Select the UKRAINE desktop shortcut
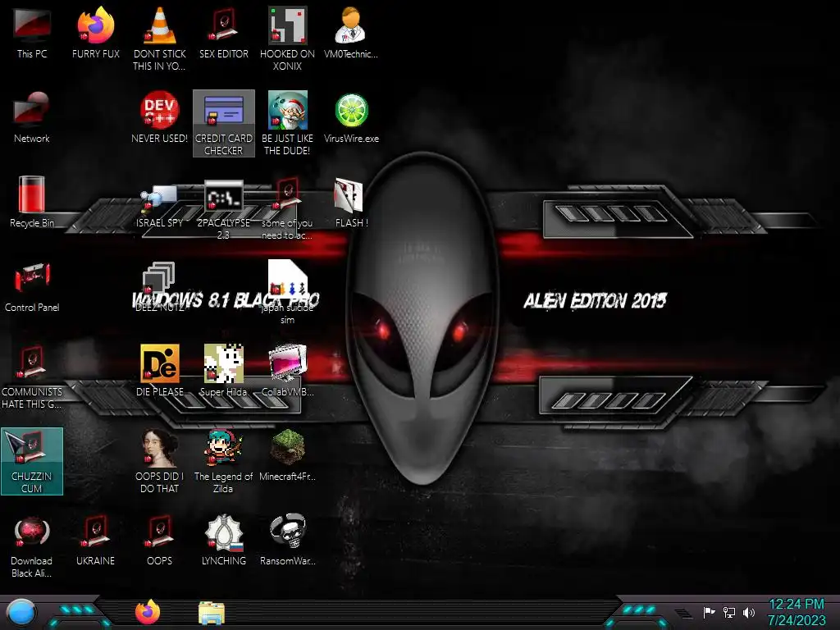 pyautogui.click(x=95, y=540)
